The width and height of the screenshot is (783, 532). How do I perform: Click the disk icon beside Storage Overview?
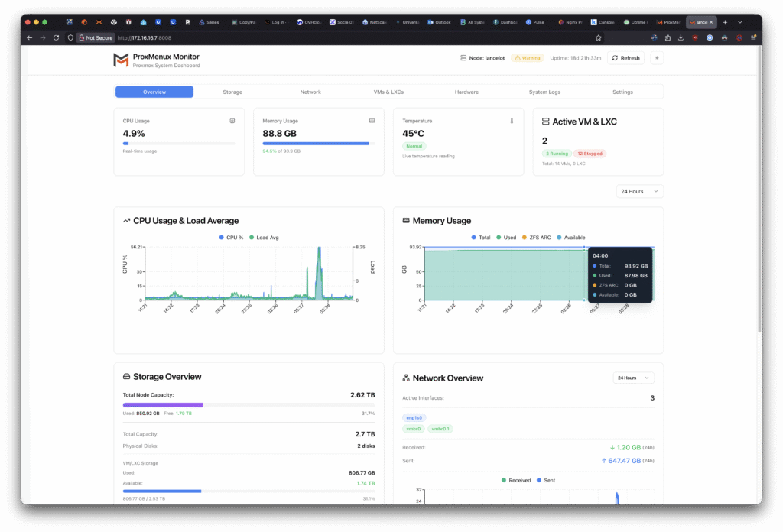tap(127, 377)
